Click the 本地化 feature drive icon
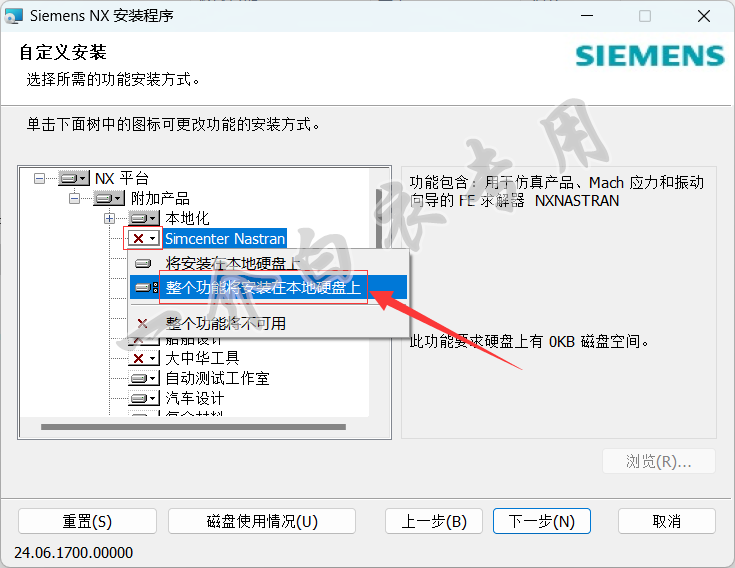 pyautogui.click(x=143, y=218)
